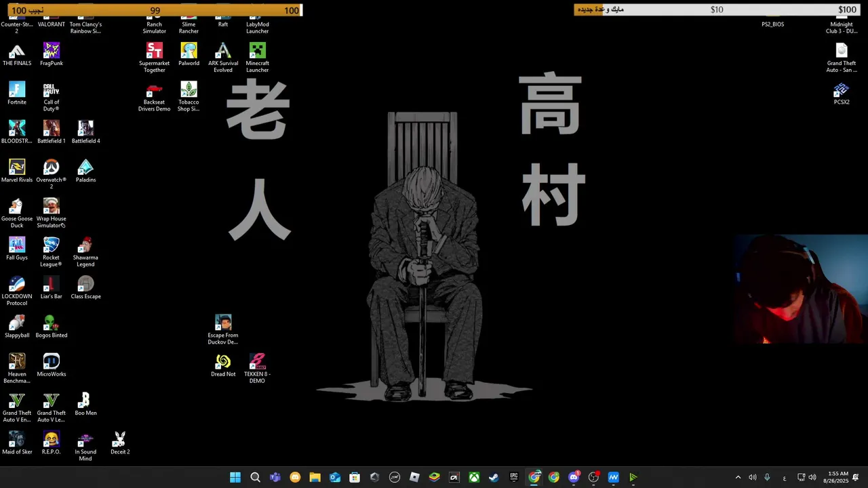Select the Bogos Binted shortcut
Image resolution: width=868 pixels, height=488 pixels.
tap(52, 326)
